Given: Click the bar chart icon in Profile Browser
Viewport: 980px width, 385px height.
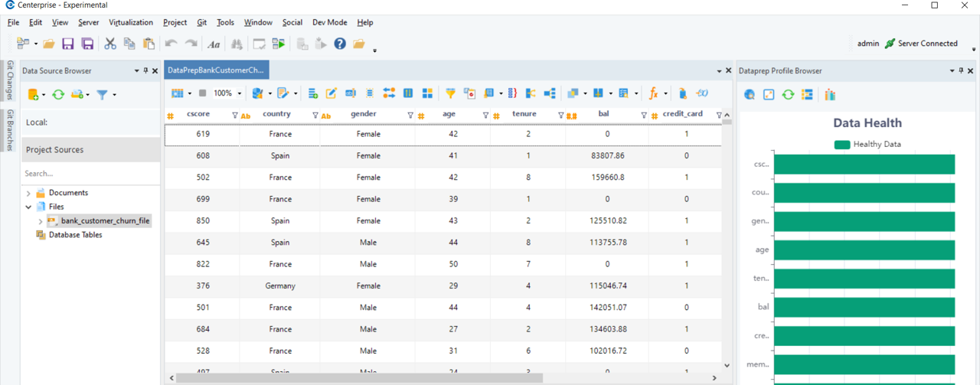Looking at the screenshot, I should click(830, 95).
